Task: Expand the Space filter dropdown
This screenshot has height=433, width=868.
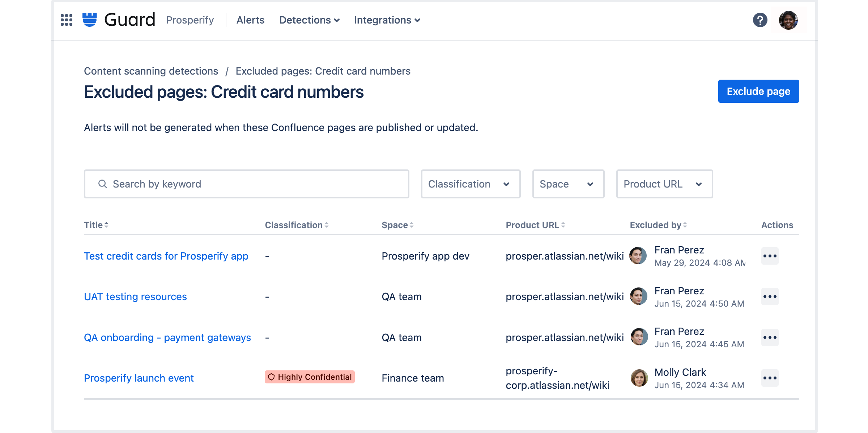Action: [x=568, y=184]
